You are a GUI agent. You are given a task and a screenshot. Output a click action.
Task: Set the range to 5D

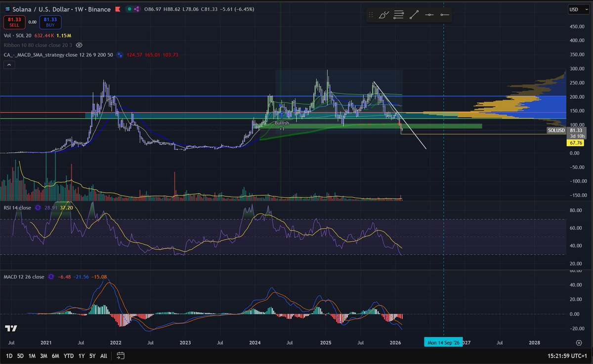point(20,356)
